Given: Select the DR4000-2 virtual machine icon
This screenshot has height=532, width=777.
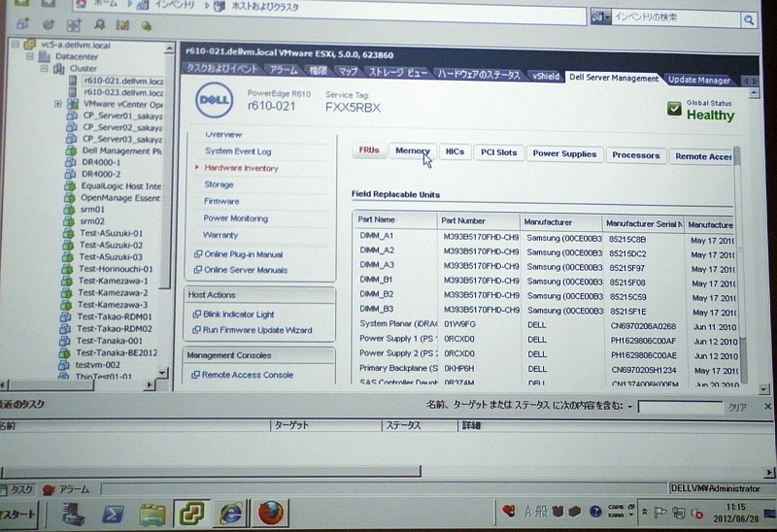Looking at the screenshot, I should coord(71,174).
